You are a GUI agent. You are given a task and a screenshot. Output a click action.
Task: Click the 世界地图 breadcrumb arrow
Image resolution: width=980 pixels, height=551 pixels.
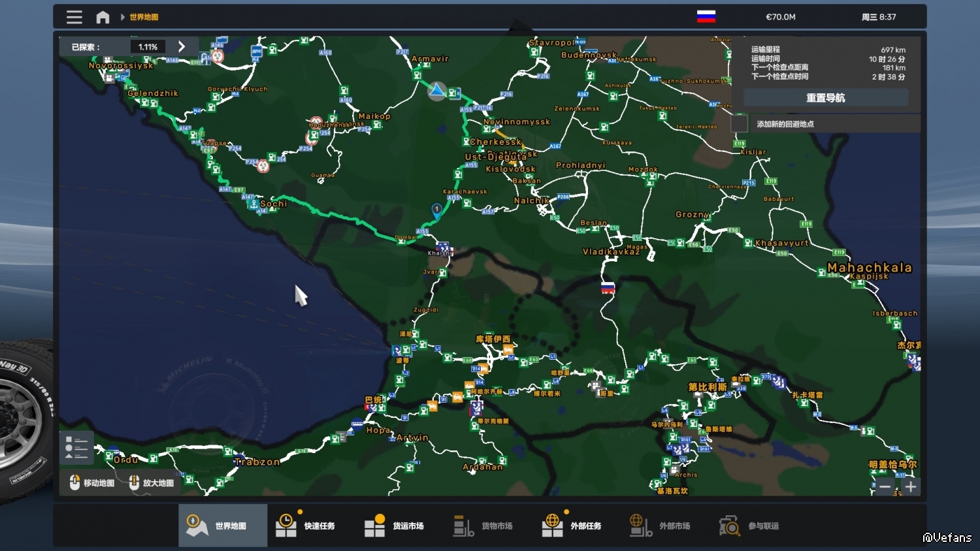tap(122, 17)
